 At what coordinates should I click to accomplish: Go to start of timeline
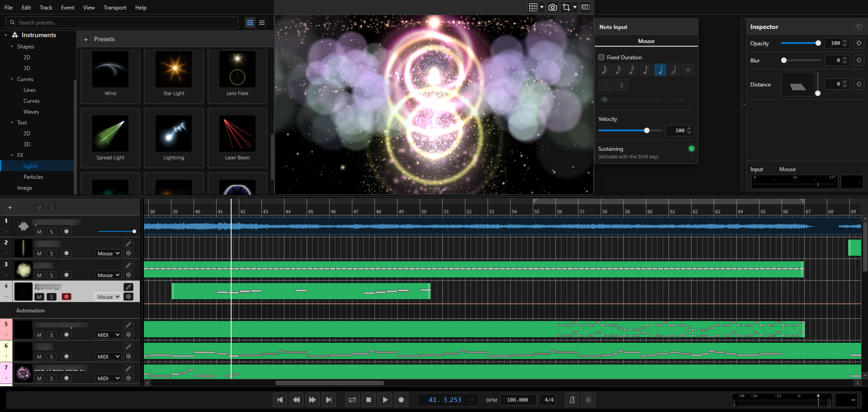click(280, 400)
